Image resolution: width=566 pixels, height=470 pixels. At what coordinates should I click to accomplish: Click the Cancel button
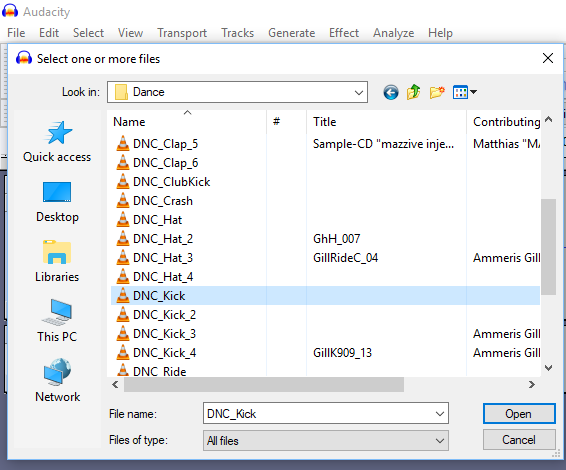519,440
